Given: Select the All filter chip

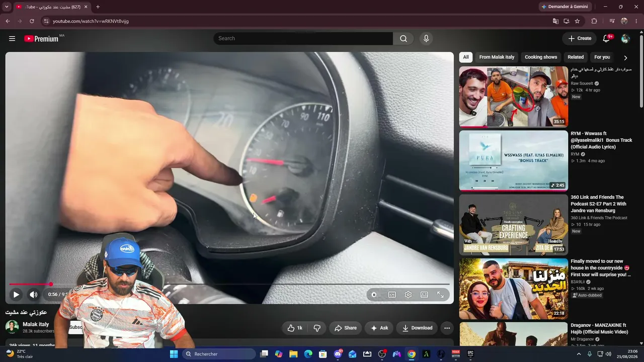Looking at the screenshot, I should pyautogui.click(x=466, y=57).
